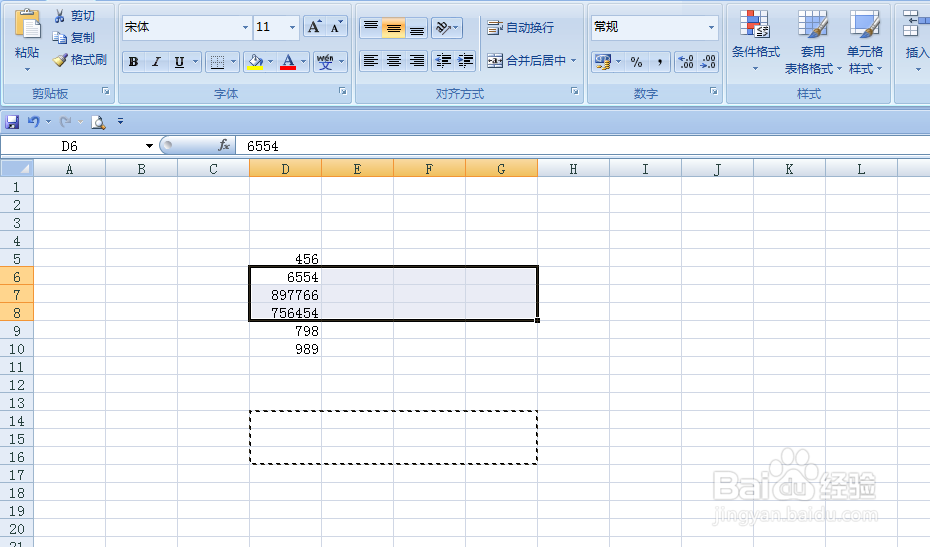
Task: Apply the red font color A
Action: [288, 62]
